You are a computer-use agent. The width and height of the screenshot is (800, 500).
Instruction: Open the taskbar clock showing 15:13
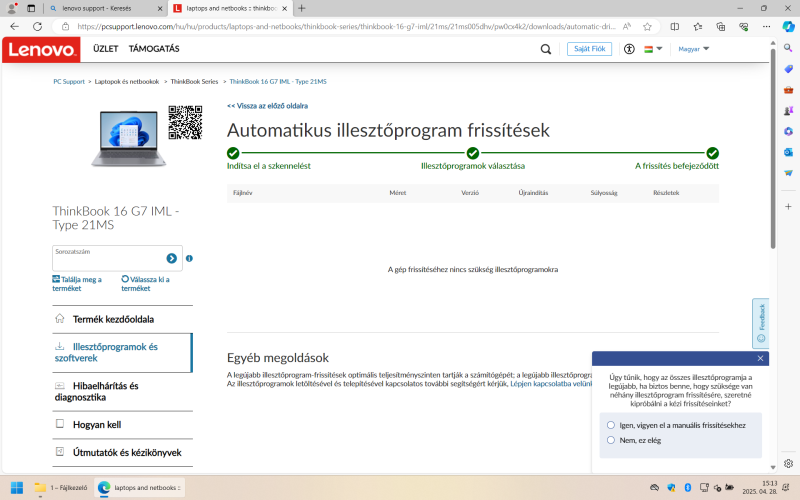tap(760, 487)
